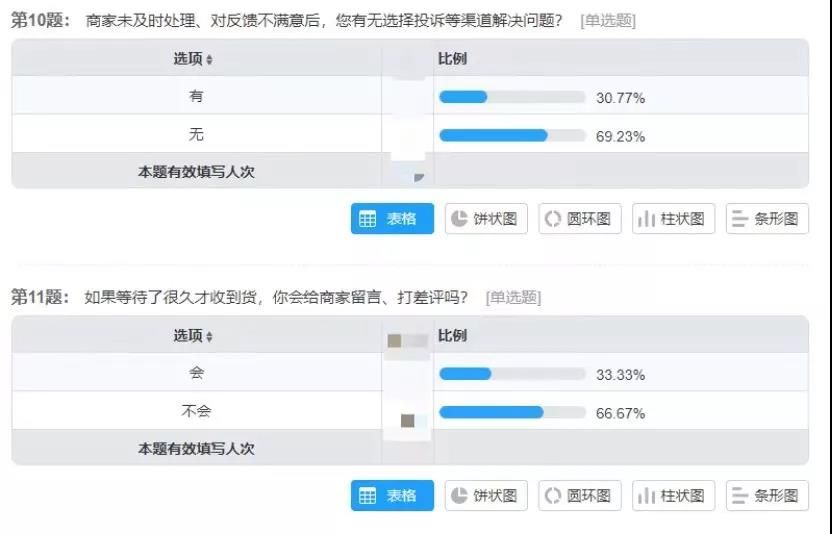Click the 30.77% progress bar for 有
This screenshot has height=534, width=832.
point(512,97)
